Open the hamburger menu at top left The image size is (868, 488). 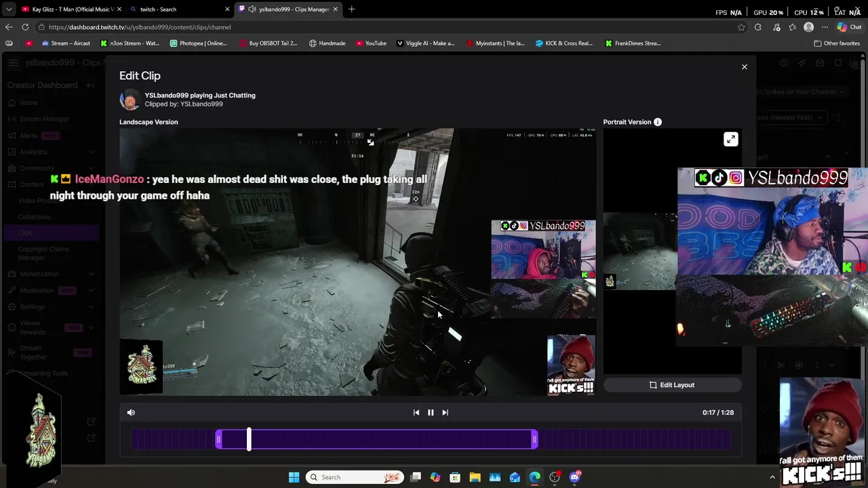click(14, 63)
